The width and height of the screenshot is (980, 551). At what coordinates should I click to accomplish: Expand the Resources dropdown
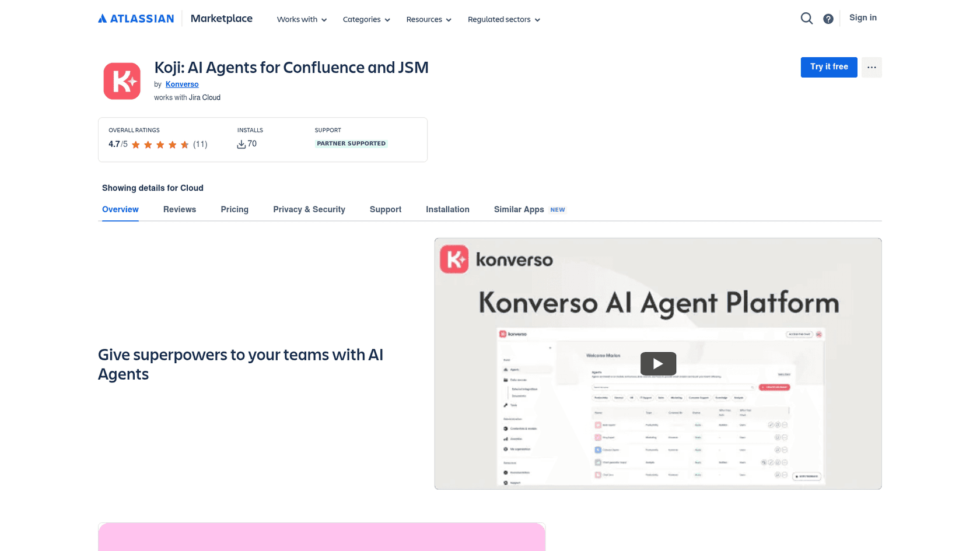(x=429, y=19)
